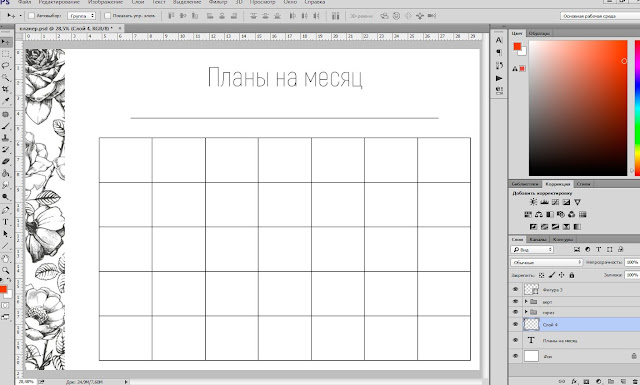The width and height of the screenshot is (640, 385).
Task: Open the Фильтр menu
Action: tap(218, 2)
